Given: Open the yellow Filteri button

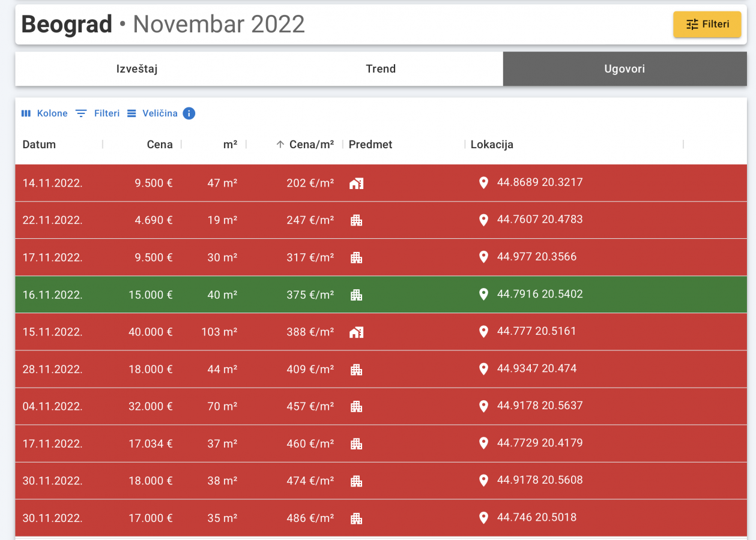Looking at the screenshot, I should point(707,25).
